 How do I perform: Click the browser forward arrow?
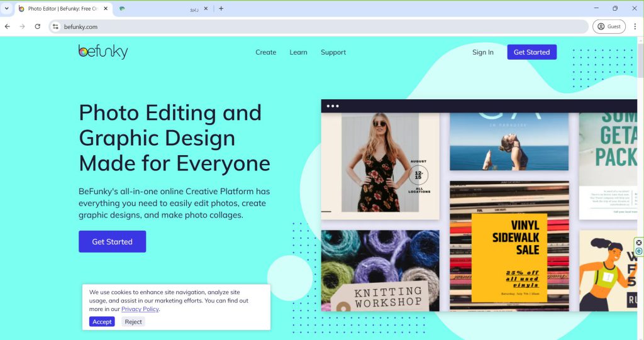pos(22,26)
